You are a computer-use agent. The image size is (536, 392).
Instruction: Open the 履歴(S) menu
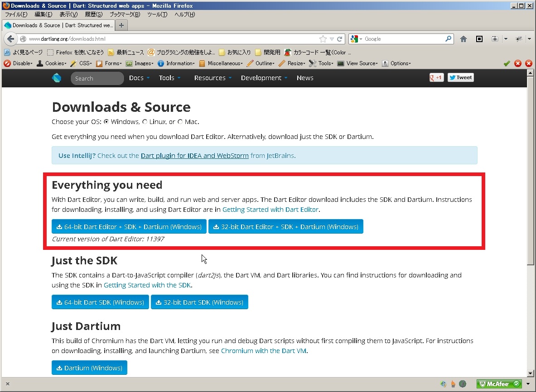point(94,14)
